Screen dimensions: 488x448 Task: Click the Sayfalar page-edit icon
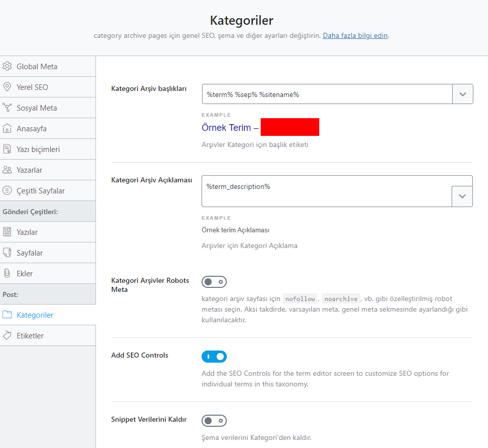coord(7,253)
